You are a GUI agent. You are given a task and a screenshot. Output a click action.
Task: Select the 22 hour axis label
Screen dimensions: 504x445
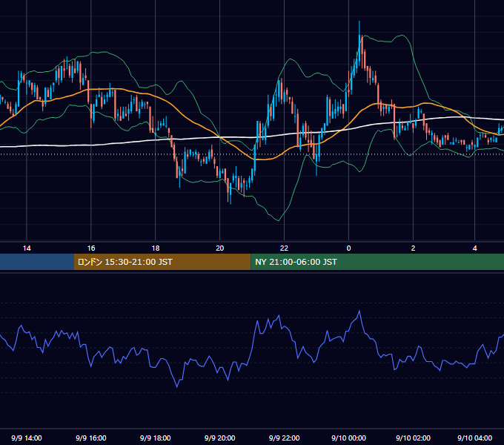pyautogui.click(x=284, y=248)
